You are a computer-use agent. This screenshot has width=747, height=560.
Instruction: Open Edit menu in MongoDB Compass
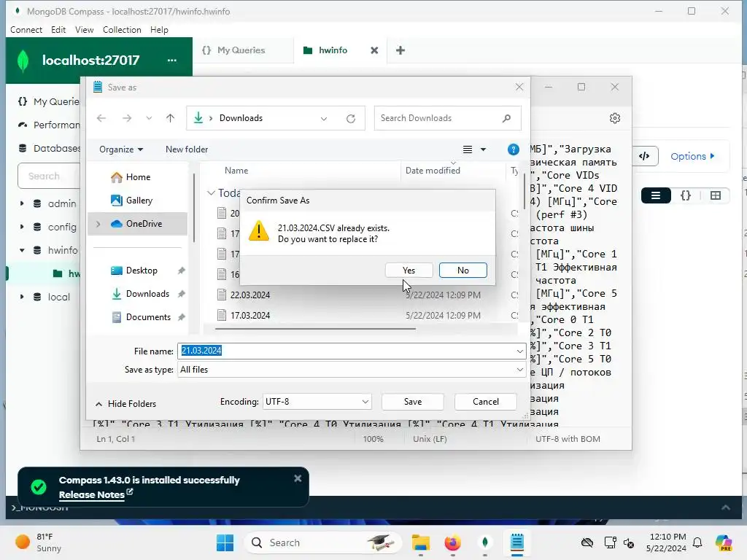click(x=58, y=29)
